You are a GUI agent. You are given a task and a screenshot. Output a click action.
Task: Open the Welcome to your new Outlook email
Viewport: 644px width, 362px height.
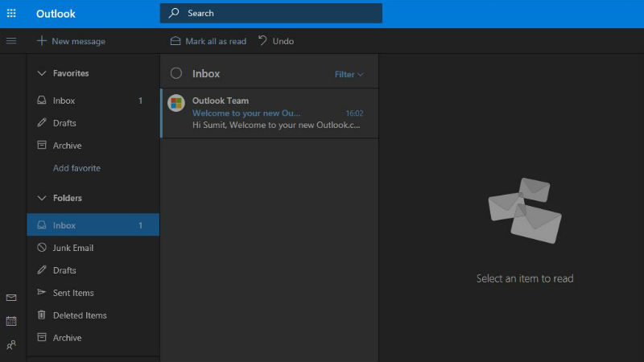pyautogui.click(x=270, y=113)
